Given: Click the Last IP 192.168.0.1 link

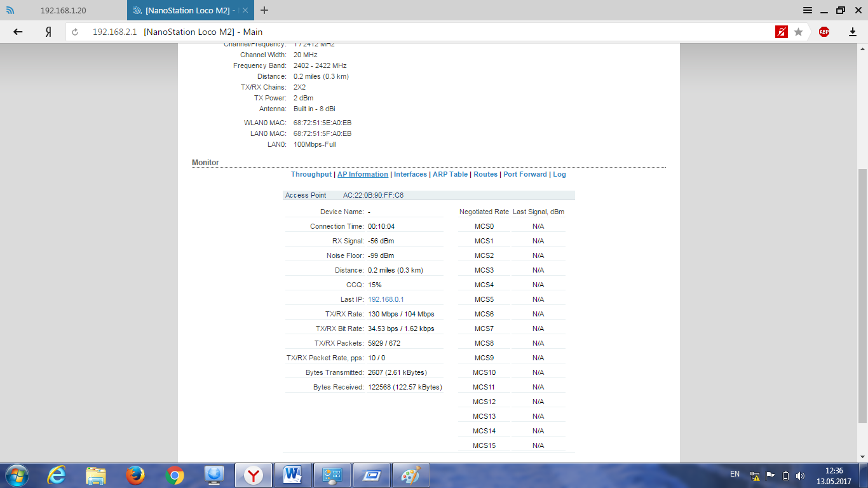Looking at the screenshot, I should coord(386,299).
